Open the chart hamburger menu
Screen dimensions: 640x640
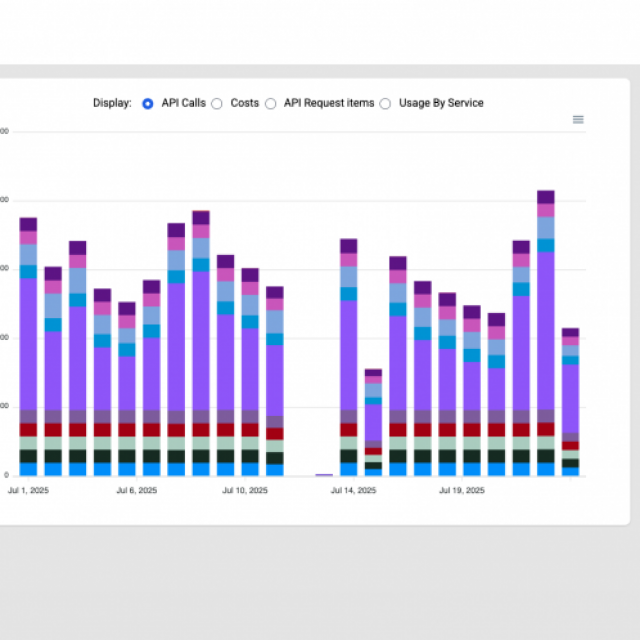pos(578,119)
